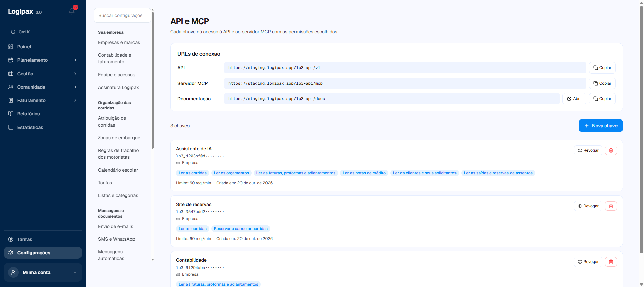Create a new key with Nova chave
Screen dimensions: 644x287
[600, 126]
